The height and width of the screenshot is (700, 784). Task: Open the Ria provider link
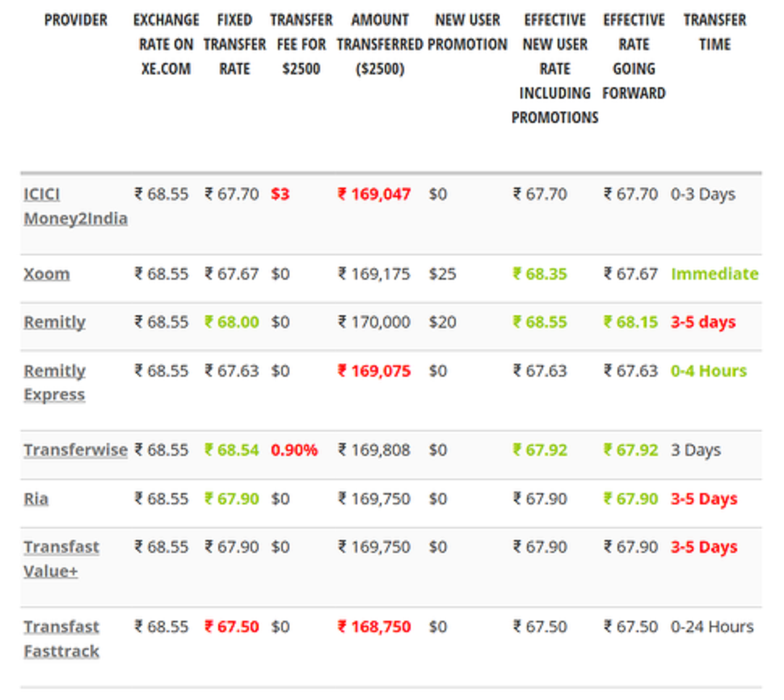coord(36,499)
